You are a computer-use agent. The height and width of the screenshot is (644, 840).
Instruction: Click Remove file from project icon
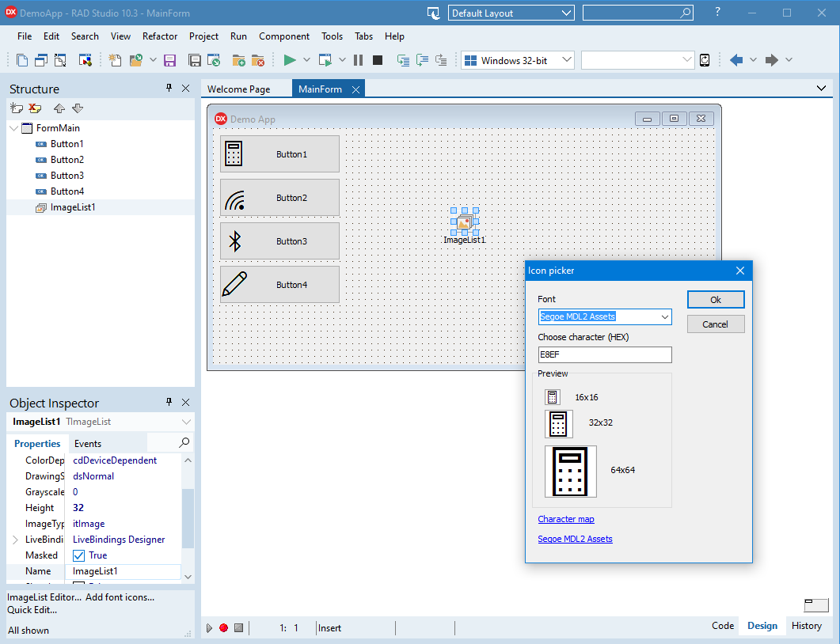[x=257, y=60]
